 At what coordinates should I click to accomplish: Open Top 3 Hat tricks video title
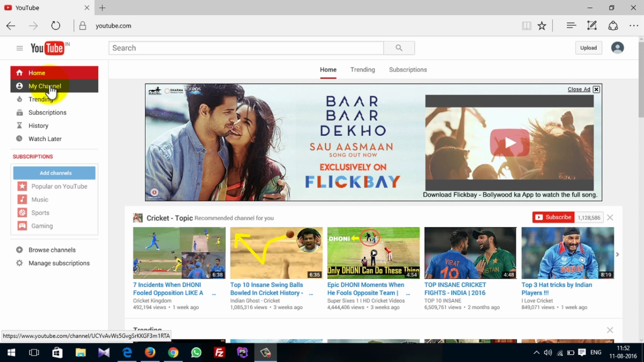coord(557,288)
